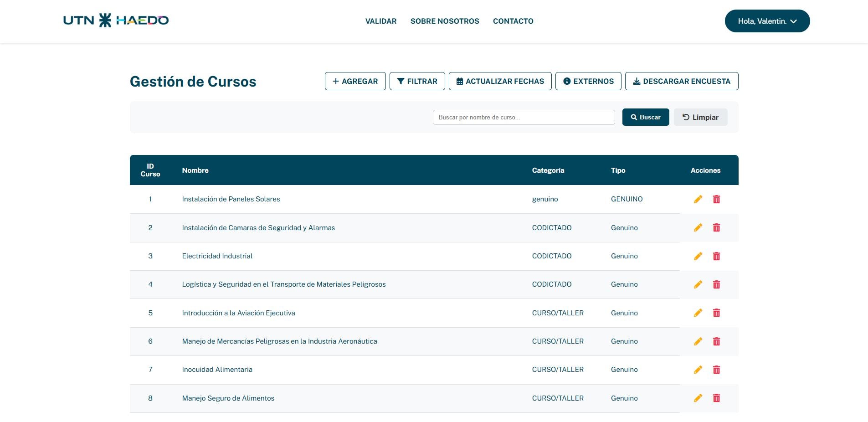Open editor for Inocuidad Alimentaria
This screenshot has height=422, width=868.
pyautogui.click(x=698, y=370)
